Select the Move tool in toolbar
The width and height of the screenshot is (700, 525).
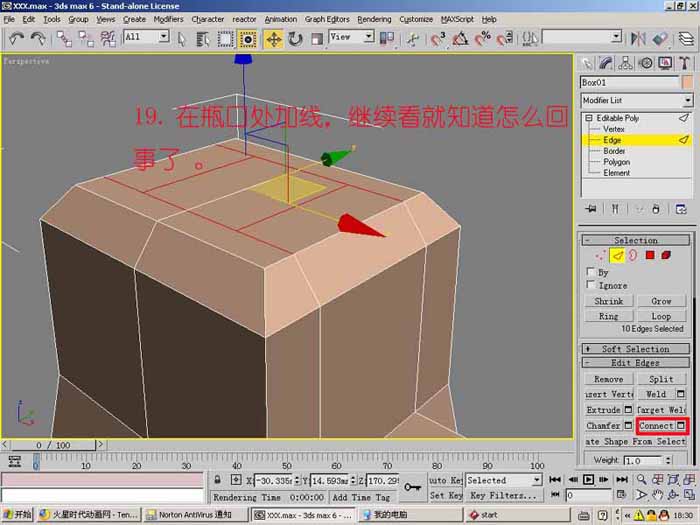click(x=274, y=39)
